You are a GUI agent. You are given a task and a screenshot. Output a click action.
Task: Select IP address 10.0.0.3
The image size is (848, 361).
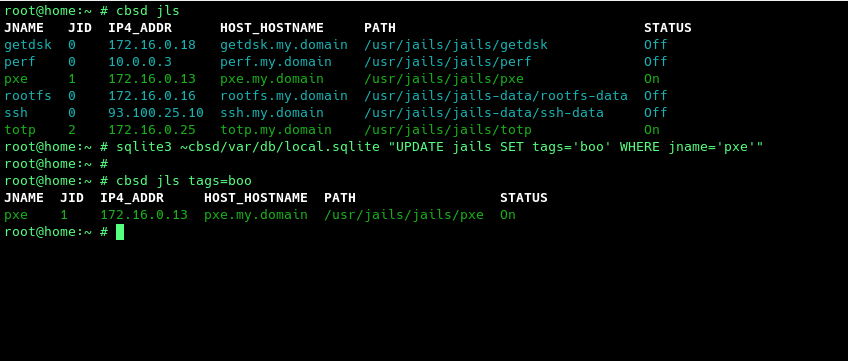140,62
